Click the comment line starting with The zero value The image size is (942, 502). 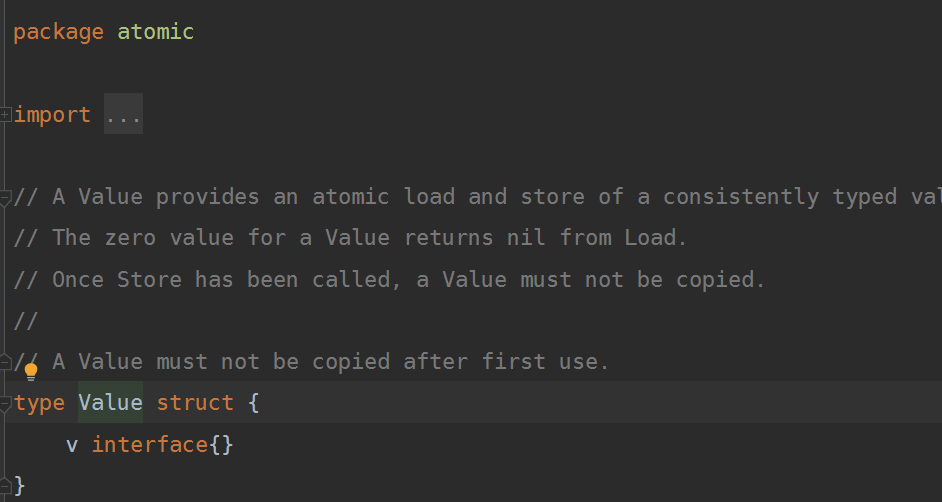(350, 238)
